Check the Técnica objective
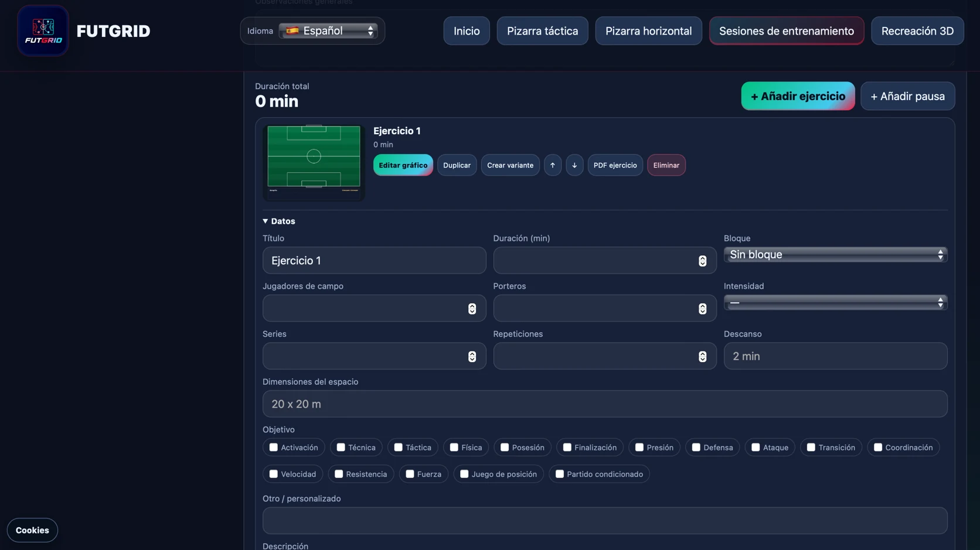 click(x=341, y=447)
